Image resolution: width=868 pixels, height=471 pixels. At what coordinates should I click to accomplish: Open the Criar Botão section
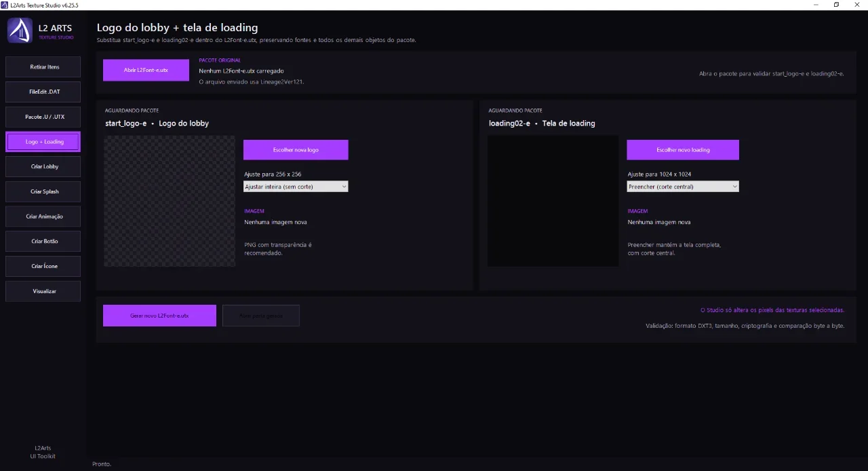coord(43,242)
